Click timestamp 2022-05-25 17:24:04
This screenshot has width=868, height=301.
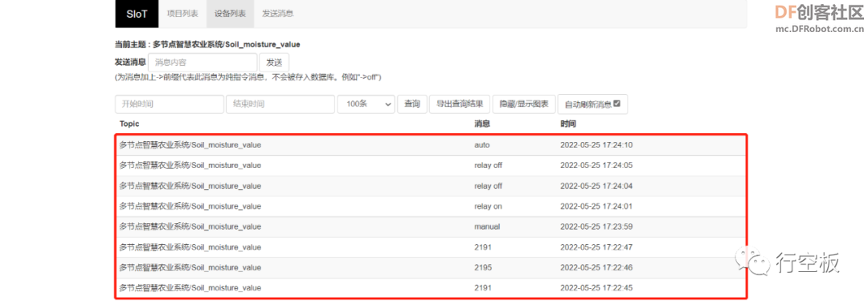(596, 185)
